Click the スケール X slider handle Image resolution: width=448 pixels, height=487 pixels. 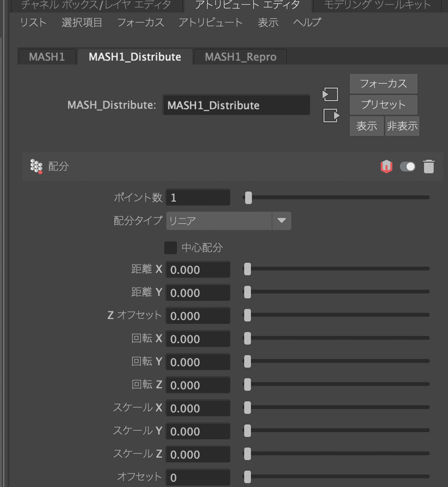pyautogui.click(x=248, y=407)
